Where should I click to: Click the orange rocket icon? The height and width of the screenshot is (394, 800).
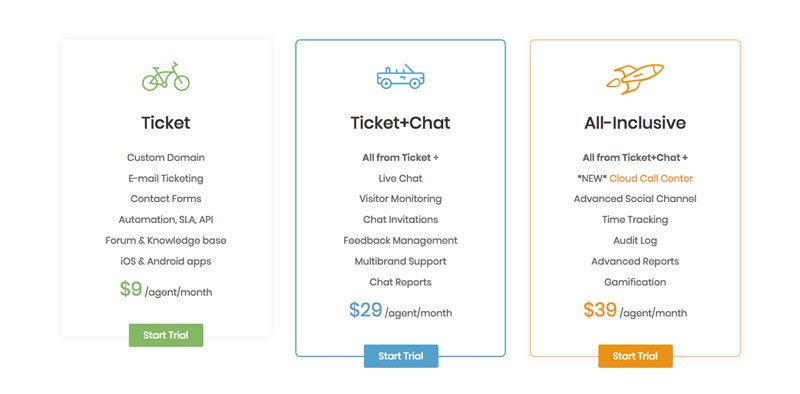coord(635,79)
